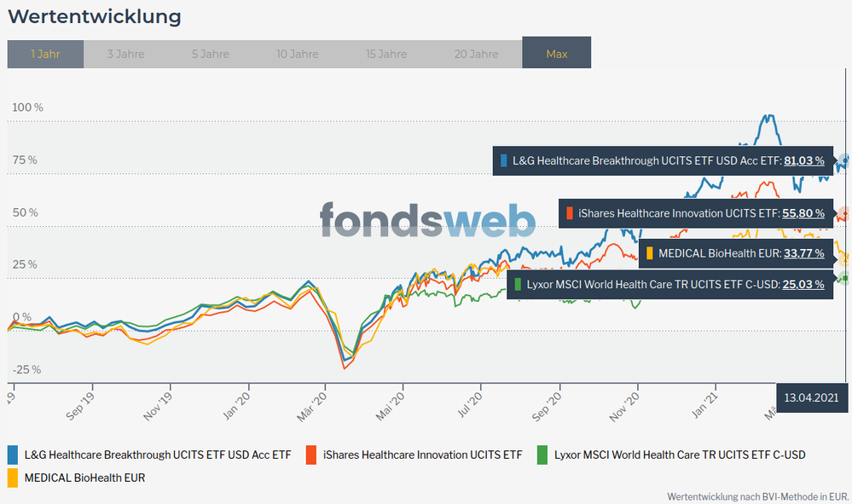Select the 10 Jahre range tab
Viewport: 852px width, 504px height.
click(297, 54)
